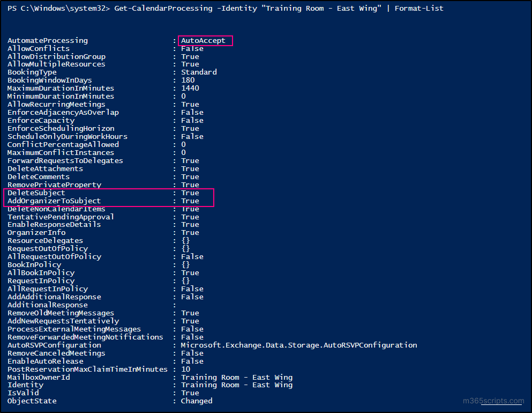Select the DeleteSubject property name

tap(36, 193)
